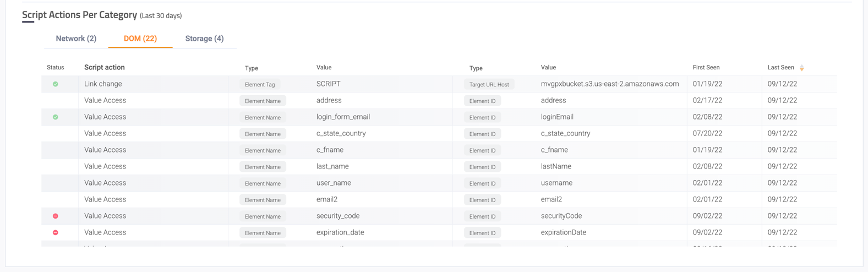Click red blocked icon for security_code row
This screenshot has width=868, height=272.
point(56,216)
